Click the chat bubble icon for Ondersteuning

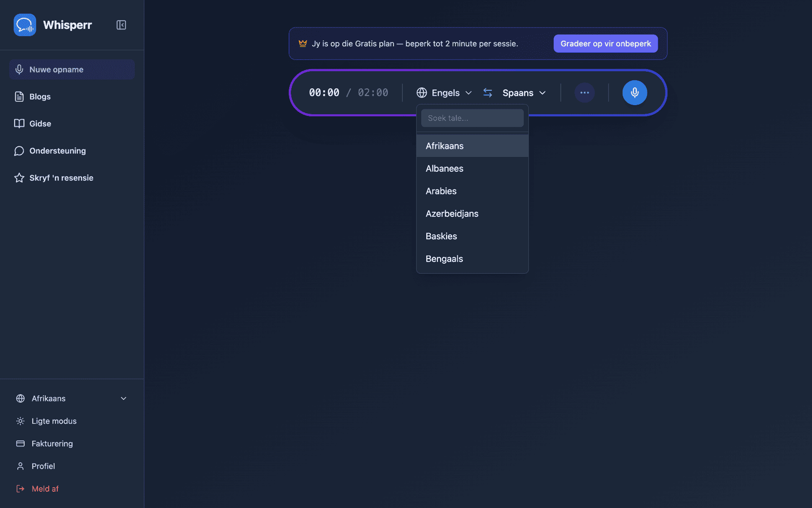(19, 151)
